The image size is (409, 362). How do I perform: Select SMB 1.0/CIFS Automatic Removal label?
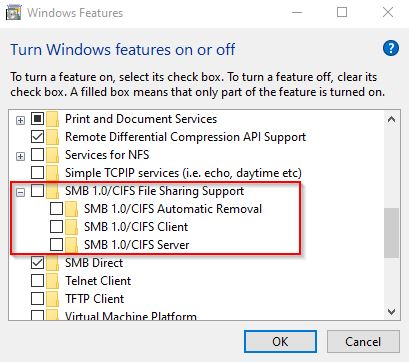point(173,209)
